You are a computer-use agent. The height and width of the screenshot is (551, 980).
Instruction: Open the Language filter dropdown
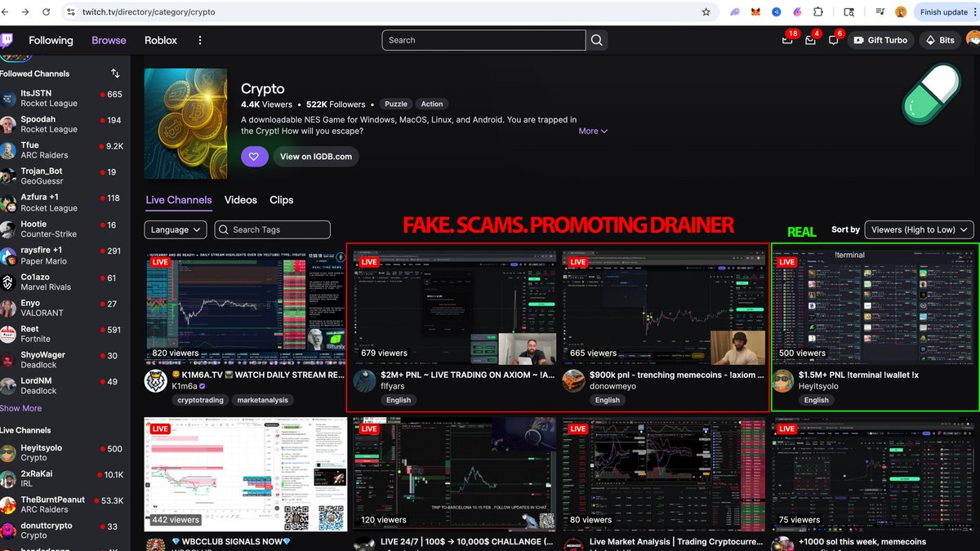tap(176, 229)
